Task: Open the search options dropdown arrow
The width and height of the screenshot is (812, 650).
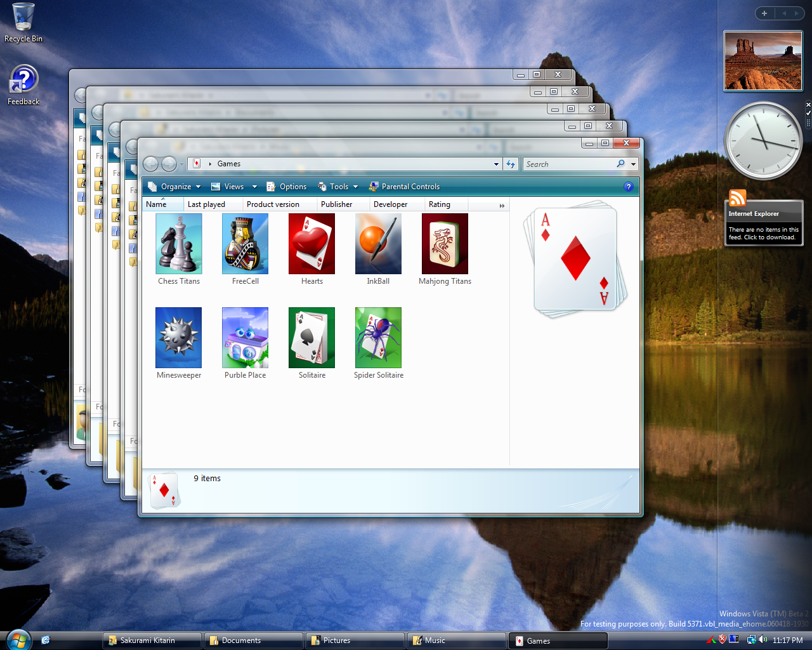Action: click(x=633, y=164)
